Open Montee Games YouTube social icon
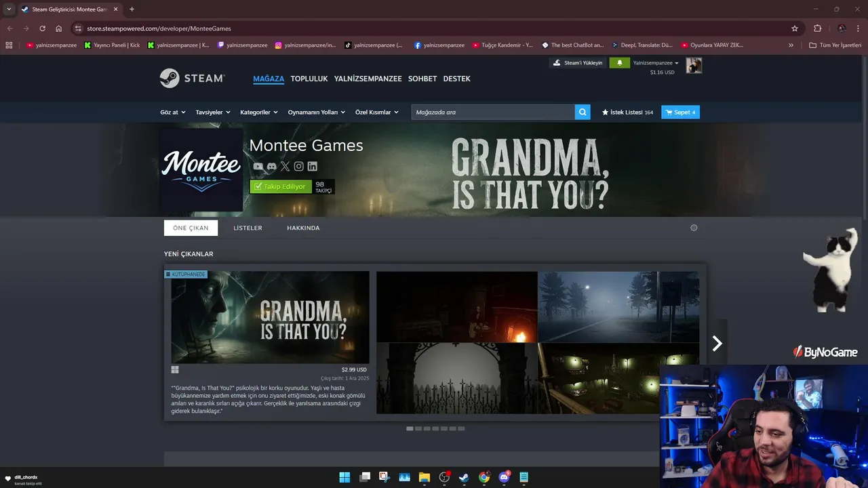Viewport: 868px width, 488px height. (x=258, y=166)
